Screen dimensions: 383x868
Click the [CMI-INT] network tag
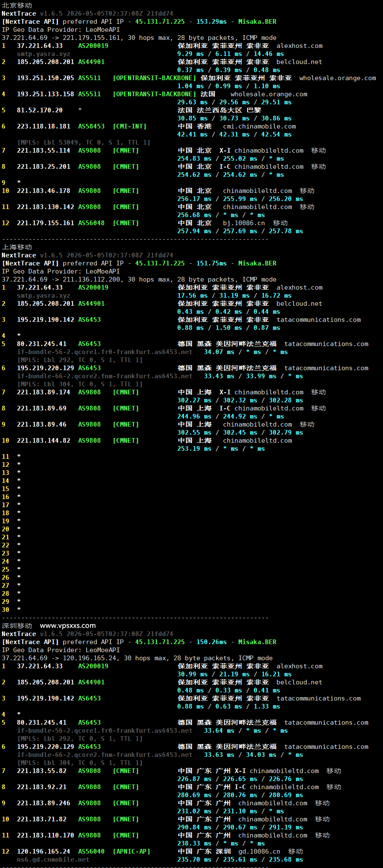click(x=130, y=126)
